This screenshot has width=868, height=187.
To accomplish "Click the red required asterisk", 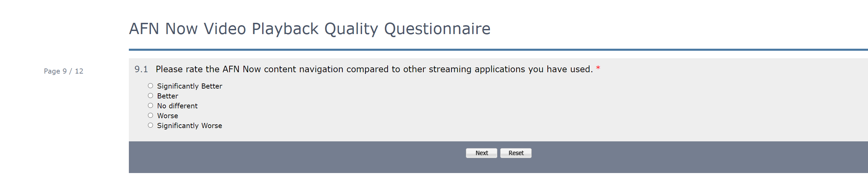I will [x=598, y=68].
